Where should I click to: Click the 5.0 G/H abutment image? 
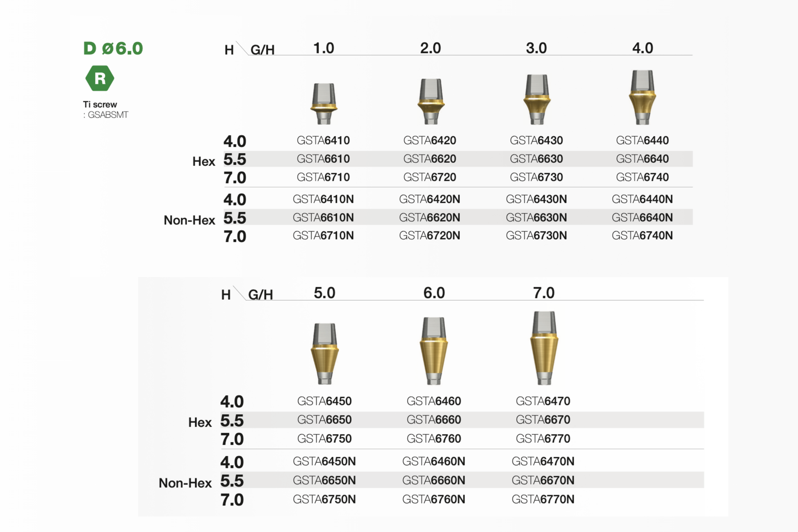click(x=325, y=353)
